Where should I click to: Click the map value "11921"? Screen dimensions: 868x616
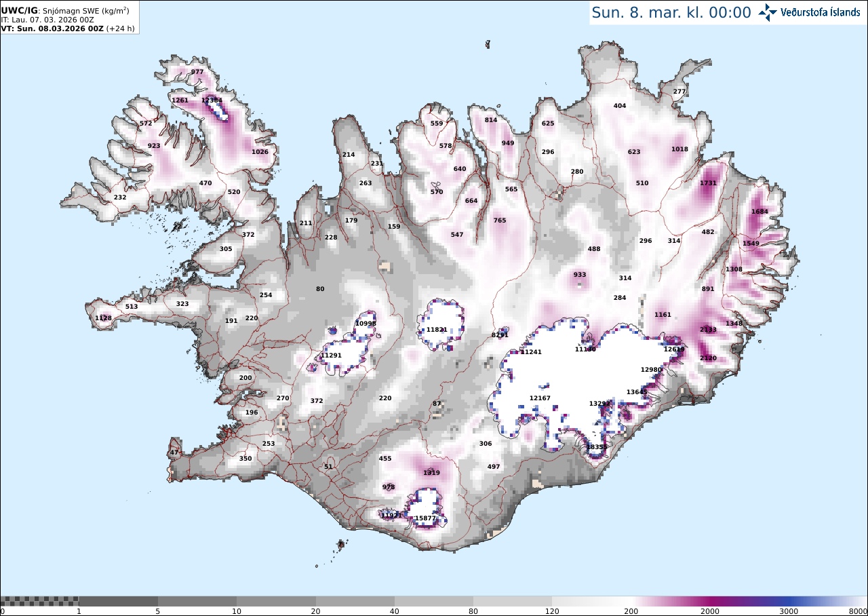(x=391, y=516)
